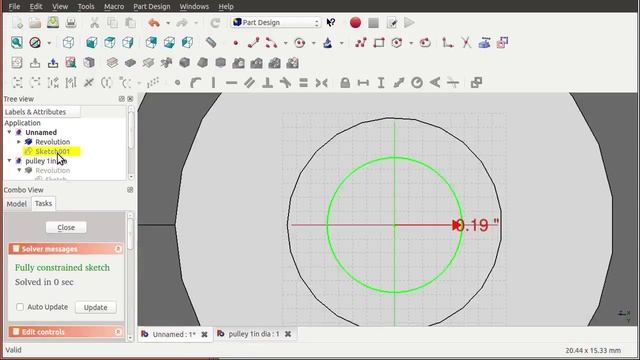Open the Undo history dropdown arrow

coord(168,23)
